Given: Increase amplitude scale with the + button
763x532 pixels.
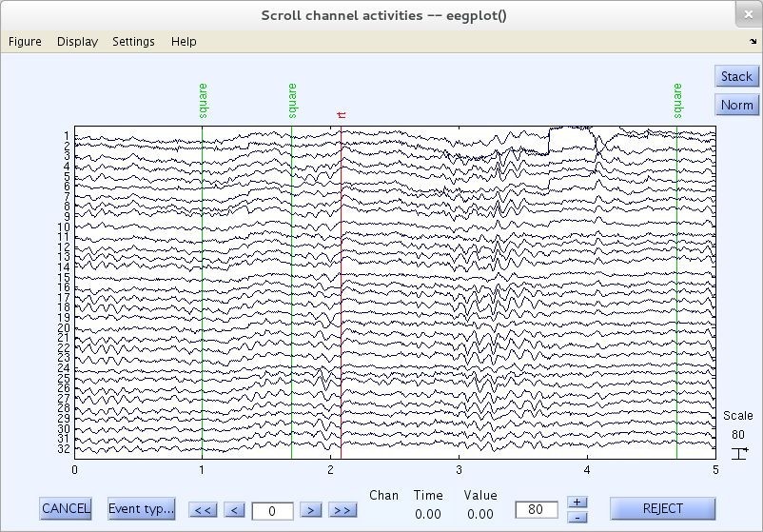Looking at the screenshot, I should (577, 502).
